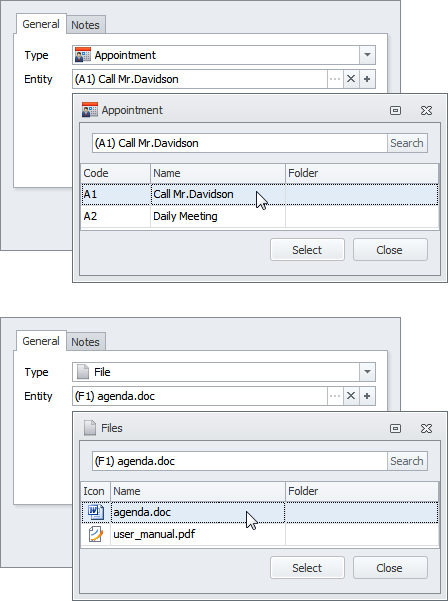448x601 pixels.
Task: Click the Word document icon for agenda.doc
Action: pyautogui.click(x=95, y=512)
